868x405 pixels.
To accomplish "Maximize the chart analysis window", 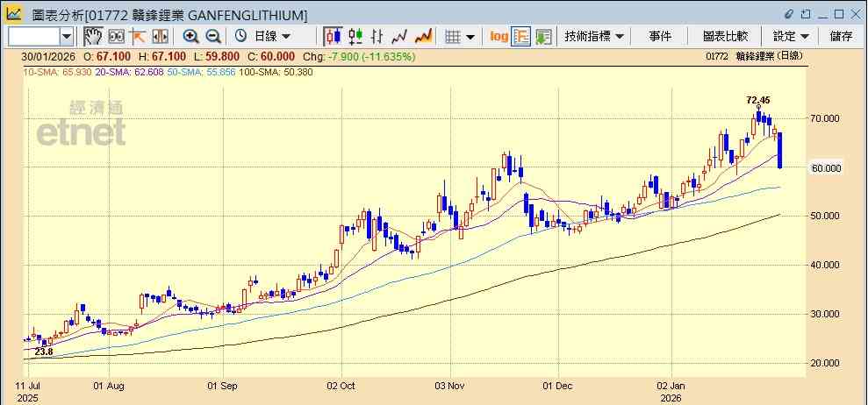I will (839, 14).
